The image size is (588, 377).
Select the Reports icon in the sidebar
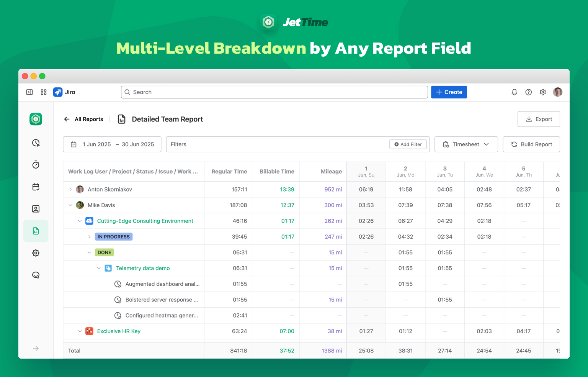point(36,231)
